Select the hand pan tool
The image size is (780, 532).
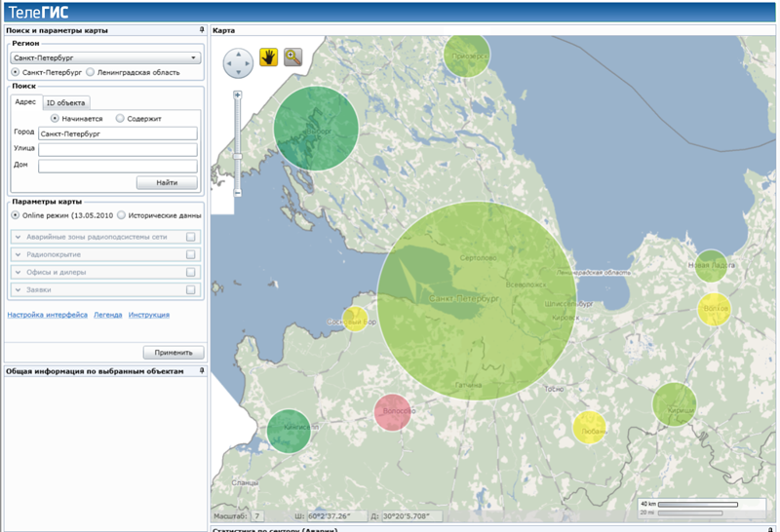(x=268, y=57)
